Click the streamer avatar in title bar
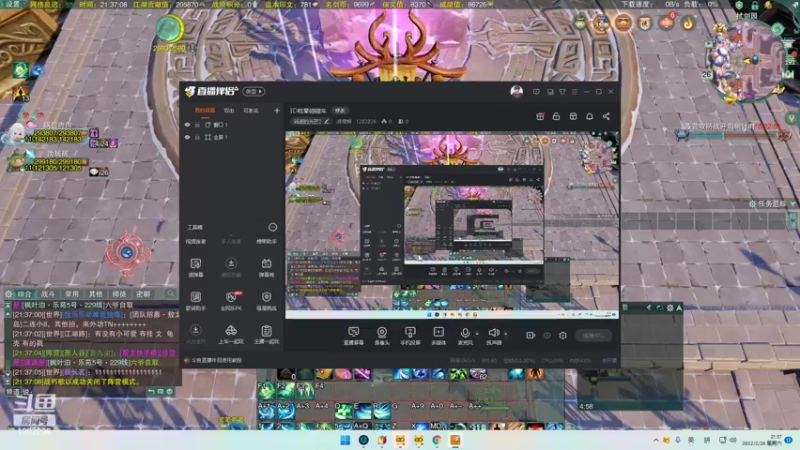This screenshot has width=800, height=450. click(x=516, y=91)
